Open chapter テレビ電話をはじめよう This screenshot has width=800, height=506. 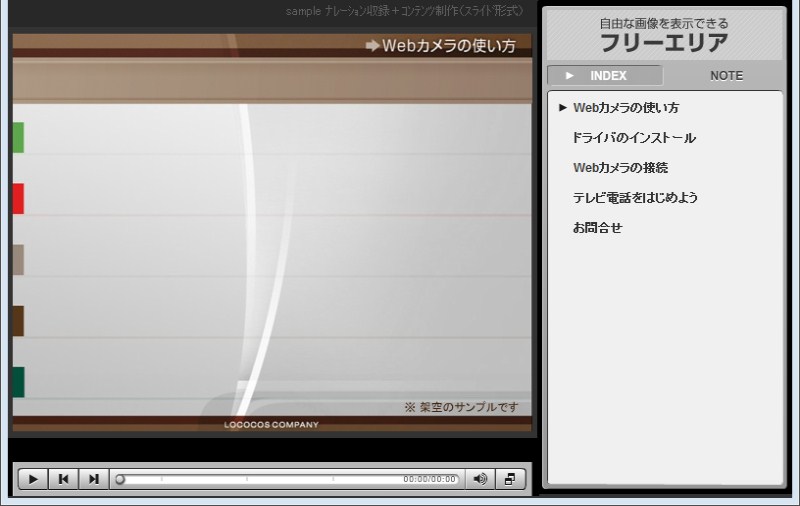[635, 197]
